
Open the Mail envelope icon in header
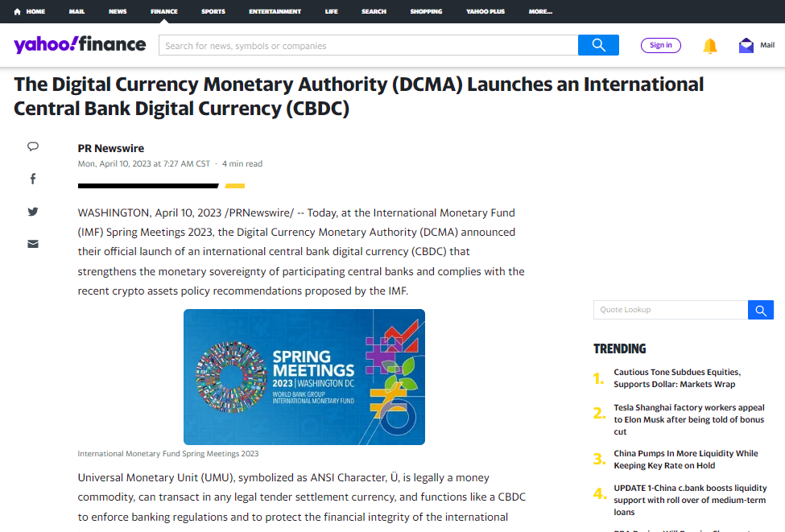coord(746,46)
